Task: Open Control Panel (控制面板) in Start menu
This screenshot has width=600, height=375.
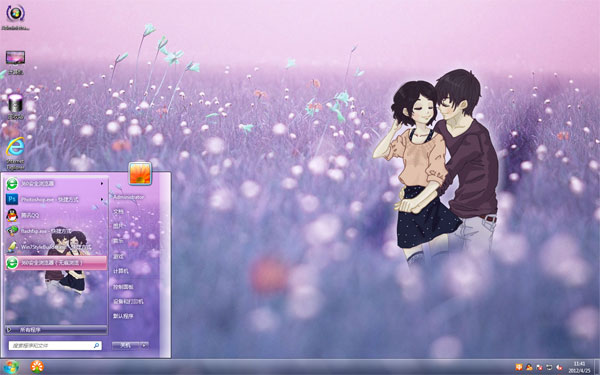Action: pyautogui.click(x=123, y=287)
